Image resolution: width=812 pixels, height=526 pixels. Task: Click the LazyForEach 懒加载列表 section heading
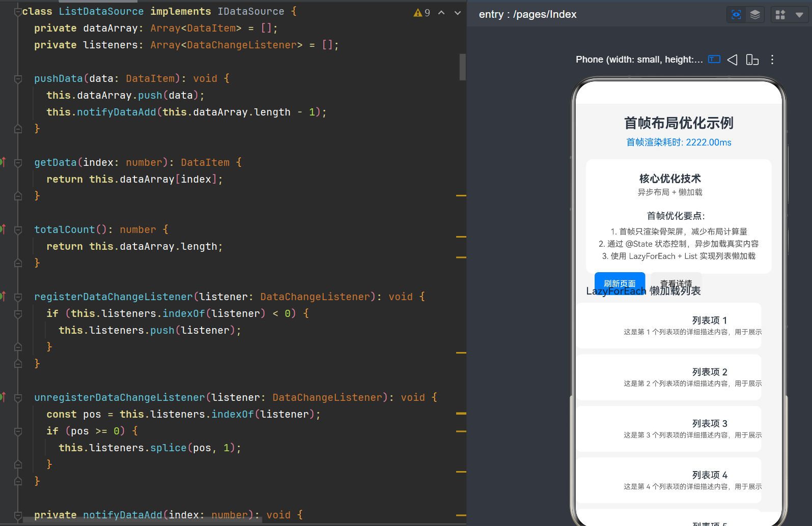click(643, 291)
